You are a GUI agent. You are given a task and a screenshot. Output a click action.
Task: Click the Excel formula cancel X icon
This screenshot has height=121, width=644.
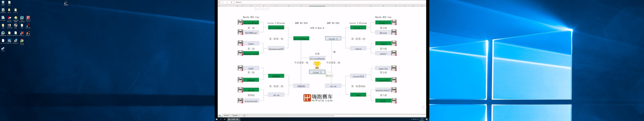tap(222, 2)
